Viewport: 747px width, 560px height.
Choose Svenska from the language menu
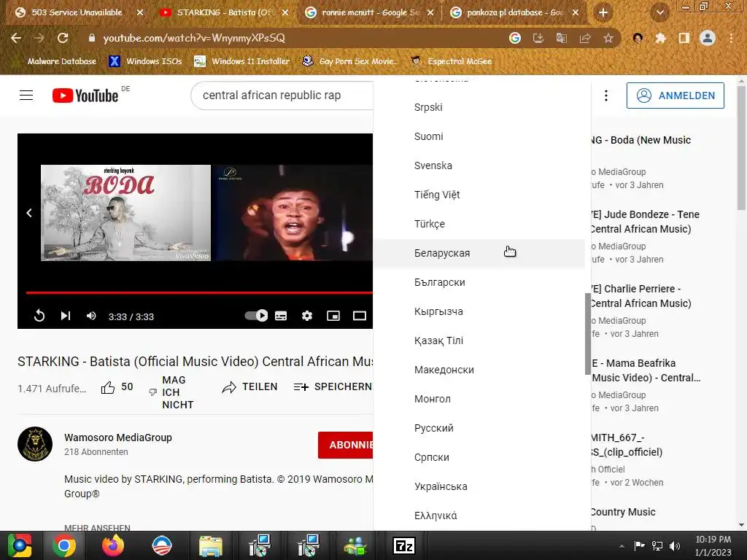(x=479, y=166)
